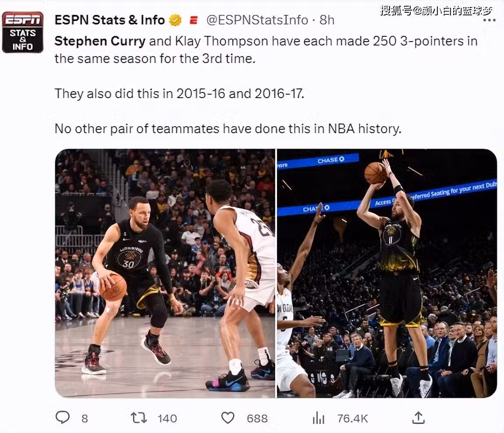Click the 76.4K views count

(352, 419)
